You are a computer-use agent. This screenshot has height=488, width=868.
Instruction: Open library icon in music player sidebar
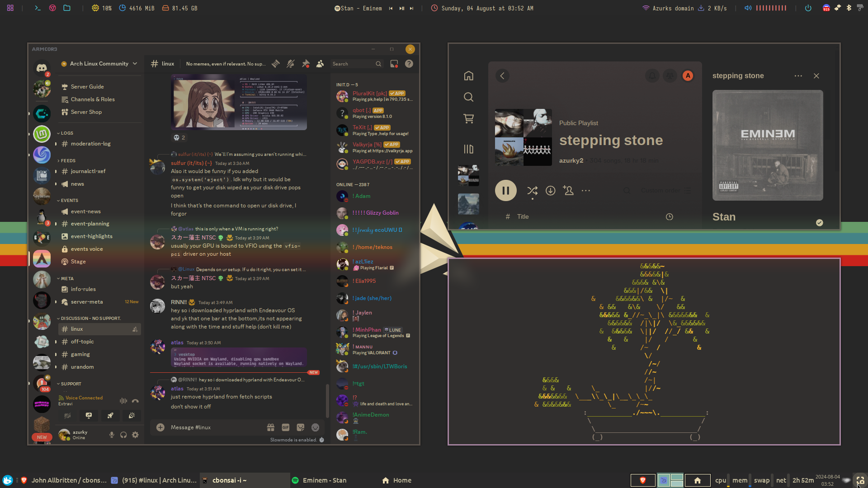click(x=469, y=149)
